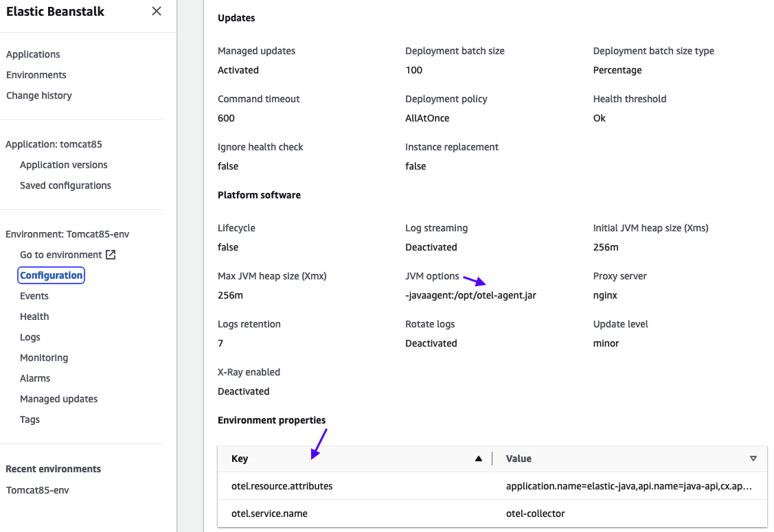
Task: Open the Value column sort triangle
Action: click(x=753, y=459)
